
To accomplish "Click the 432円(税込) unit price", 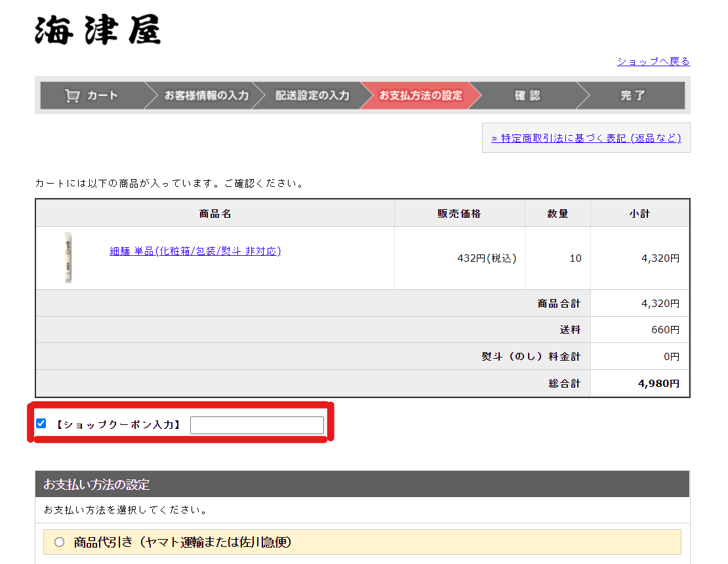I will [x=487, y=258].
